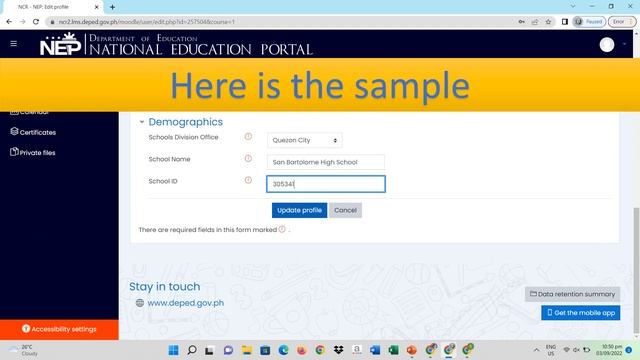Click the School Name input field
Image resolution: width=640 pixels, height=360 pixels.
point(326,162)
